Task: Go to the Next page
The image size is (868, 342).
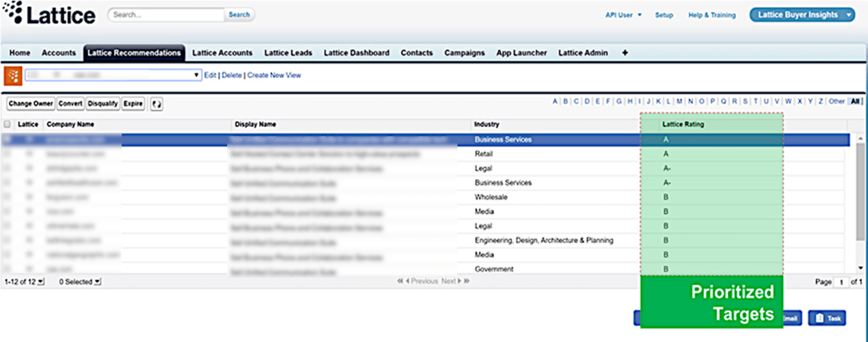Action: coord(451,281)
